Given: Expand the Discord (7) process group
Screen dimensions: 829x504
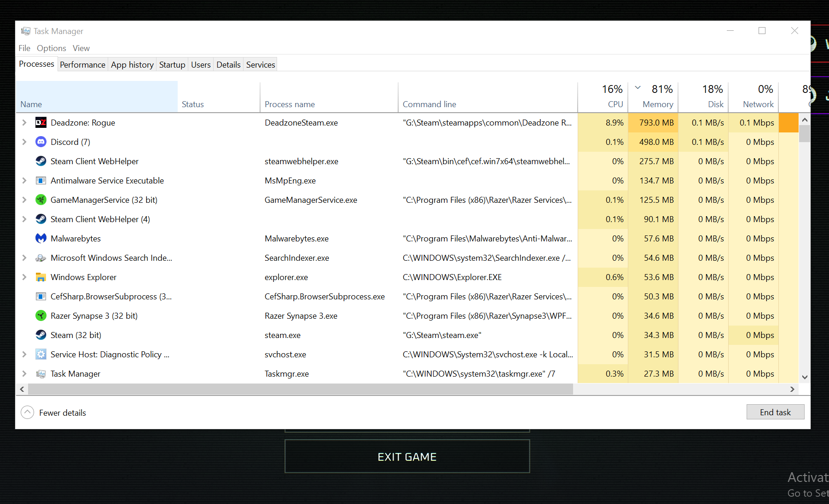Looking at the screenshot, I should [x=24, y=142].
